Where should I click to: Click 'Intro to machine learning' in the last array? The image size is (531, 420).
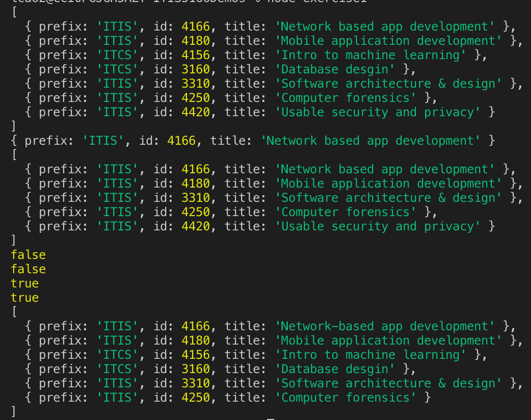tap(370, 355)
